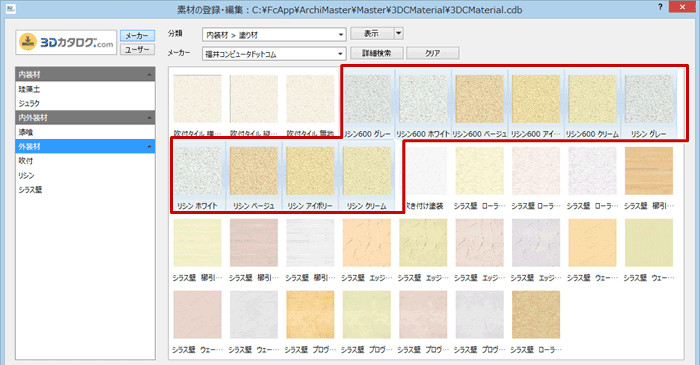
Task: Click the クリア button
Action: coord(432,53)
